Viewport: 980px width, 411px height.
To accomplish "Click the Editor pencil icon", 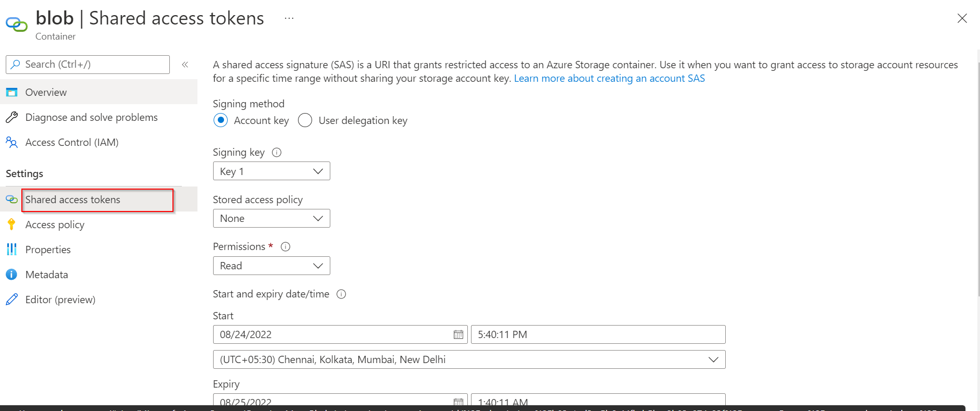I will 11,300.
